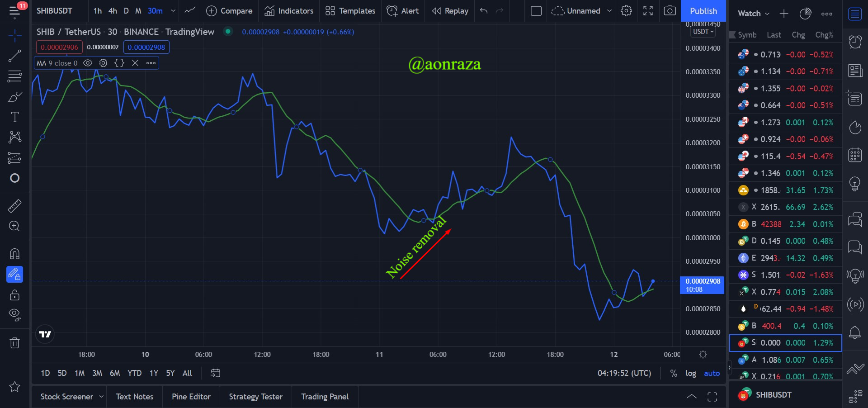Maximize the bottom panel
Viewport: 868px width, 408px height.
[712, 397]
